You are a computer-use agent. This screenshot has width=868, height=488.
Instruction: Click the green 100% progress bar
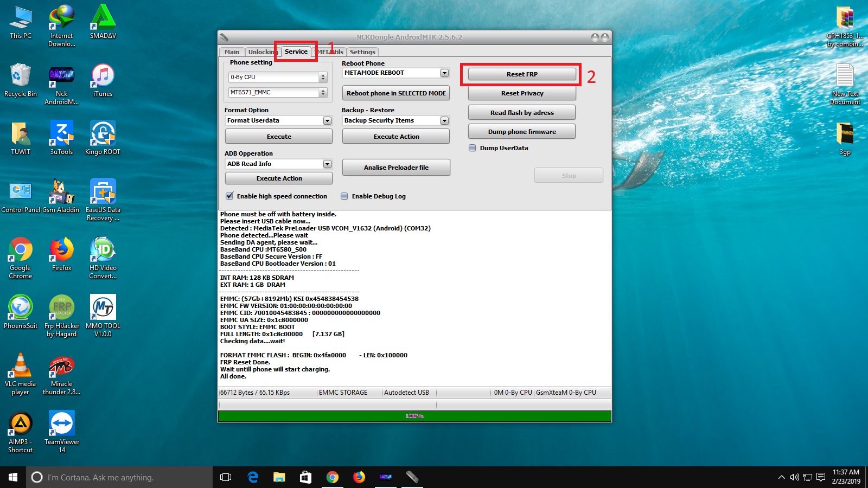(414, 416)
